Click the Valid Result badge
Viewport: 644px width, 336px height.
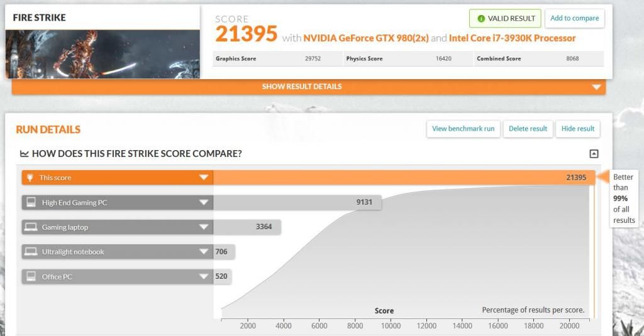pyautogui.click(x=505, y=18)
